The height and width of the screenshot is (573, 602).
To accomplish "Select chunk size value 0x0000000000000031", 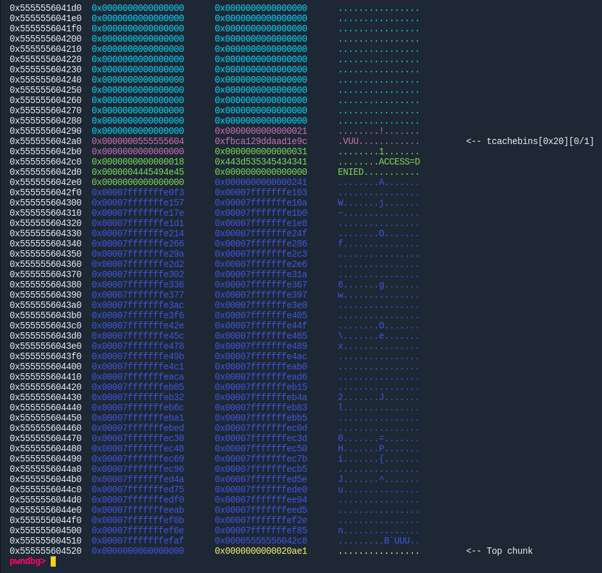I will [x=261, y=151].
